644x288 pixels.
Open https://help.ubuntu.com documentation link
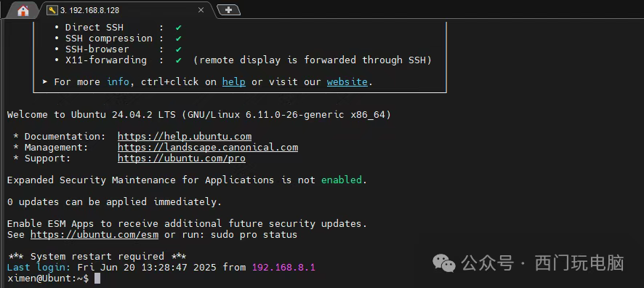point(185,137)
